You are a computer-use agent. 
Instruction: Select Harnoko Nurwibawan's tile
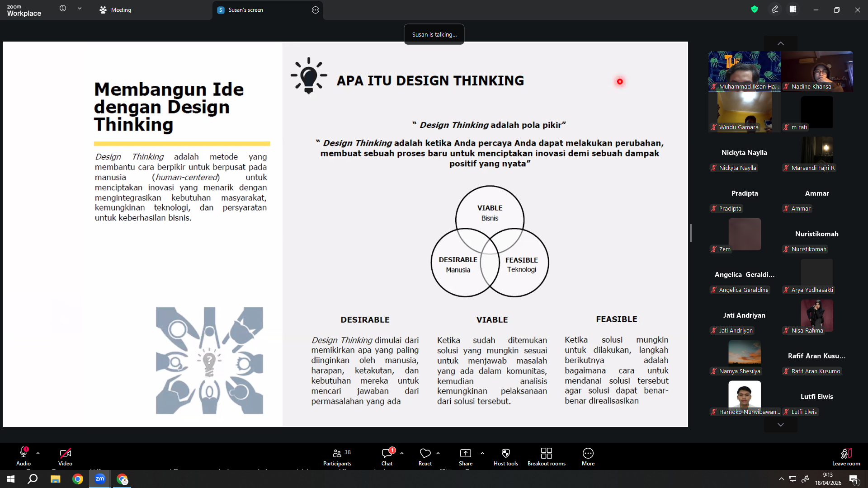[x=745, y=397]
